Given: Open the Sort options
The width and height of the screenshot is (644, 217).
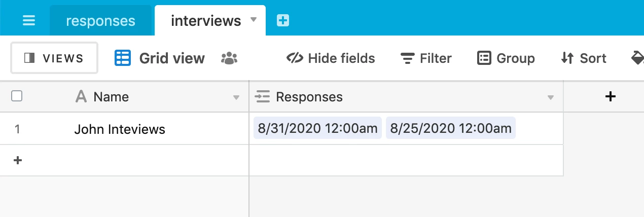Looking at the screenshot, I should [584, 58].
